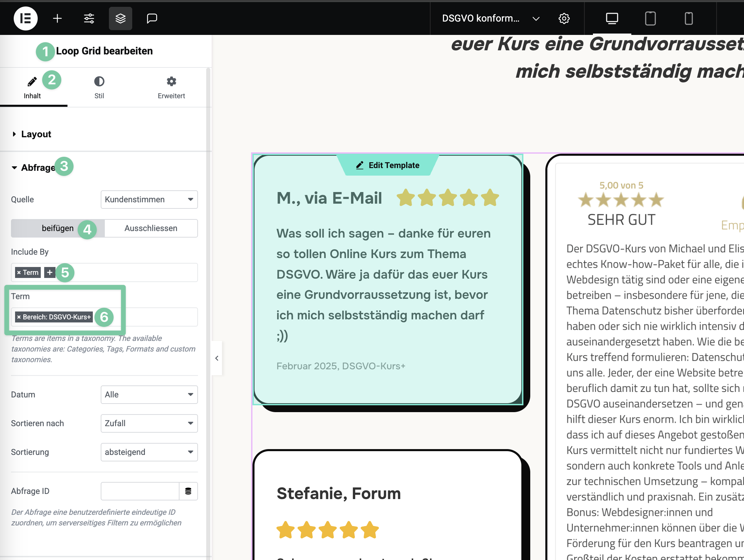This screenshot has width=744, height=560.
Task: Switch to tablet preview mode
Action: 650,18
